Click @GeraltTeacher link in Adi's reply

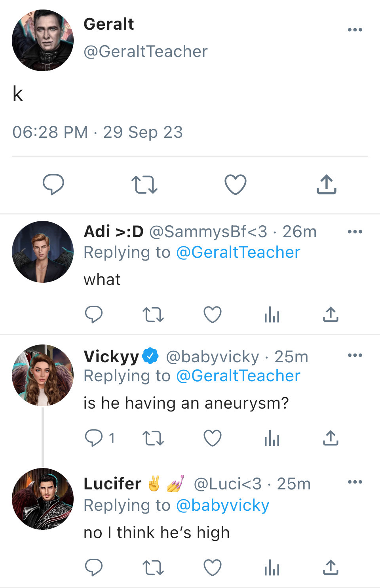(238, 253)
